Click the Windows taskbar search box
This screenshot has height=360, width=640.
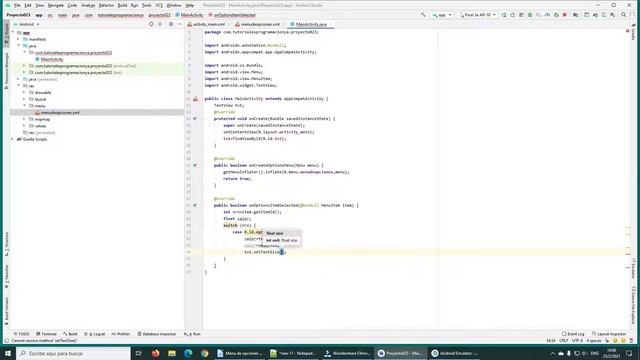(x=73, y=353)
